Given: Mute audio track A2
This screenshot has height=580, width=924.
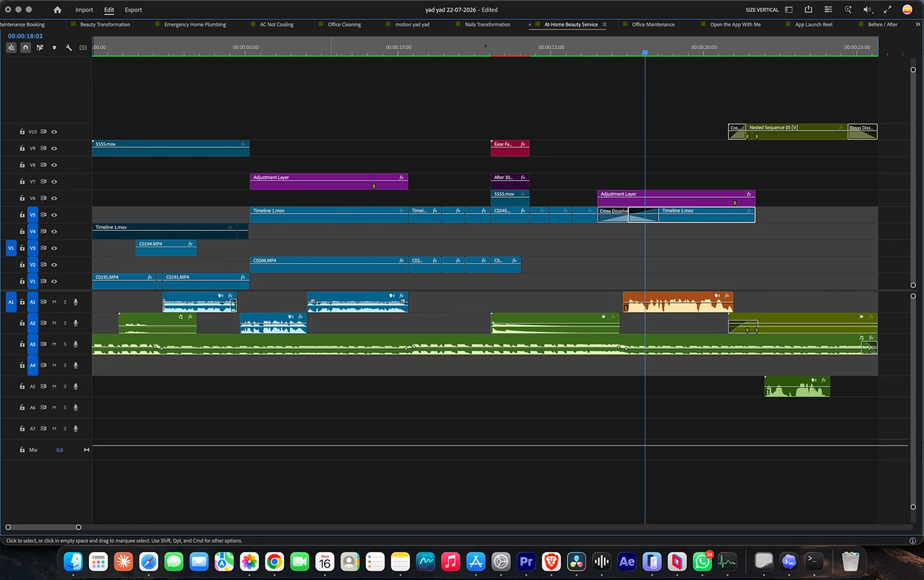Looking at the screenshot, I should tap(54, 323).
